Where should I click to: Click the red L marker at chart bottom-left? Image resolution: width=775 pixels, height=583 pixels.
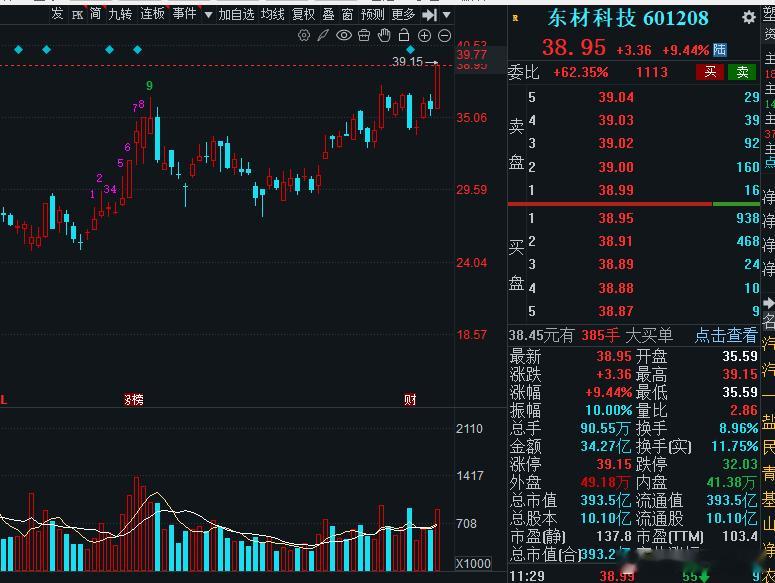(x=3, y=399)
